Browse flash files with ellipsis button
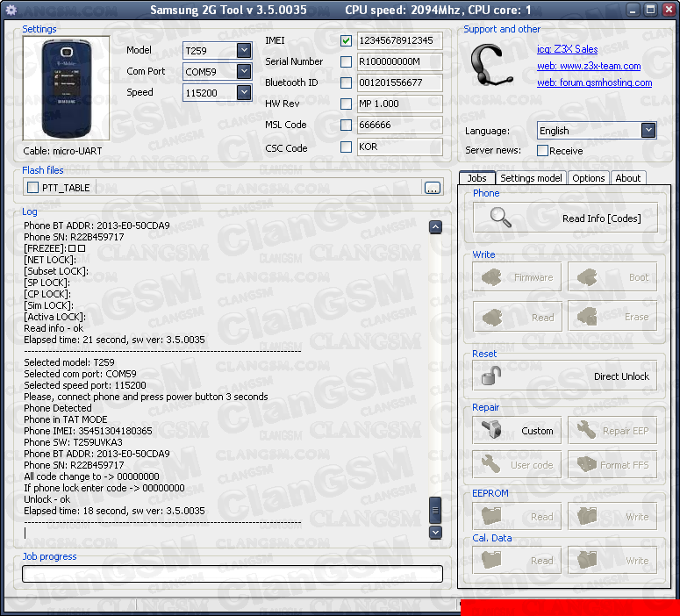This screenshot has height=616, width=680. tap(432, 189)
